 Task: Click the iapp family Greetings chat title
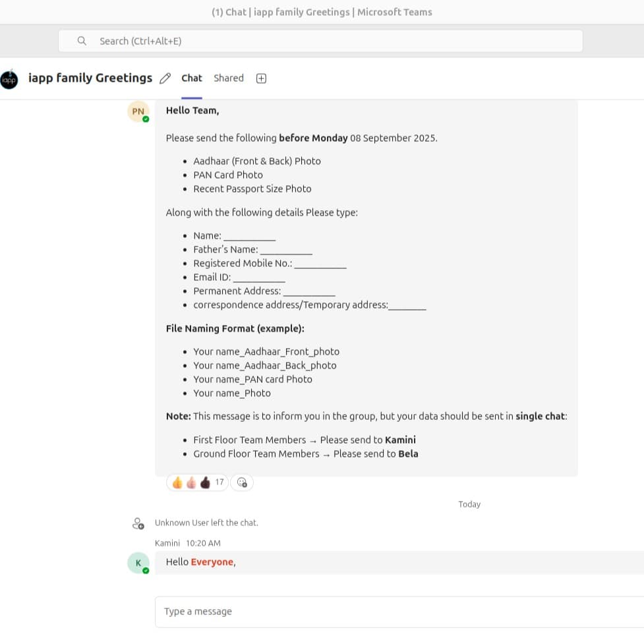click(x=90, y=78)
